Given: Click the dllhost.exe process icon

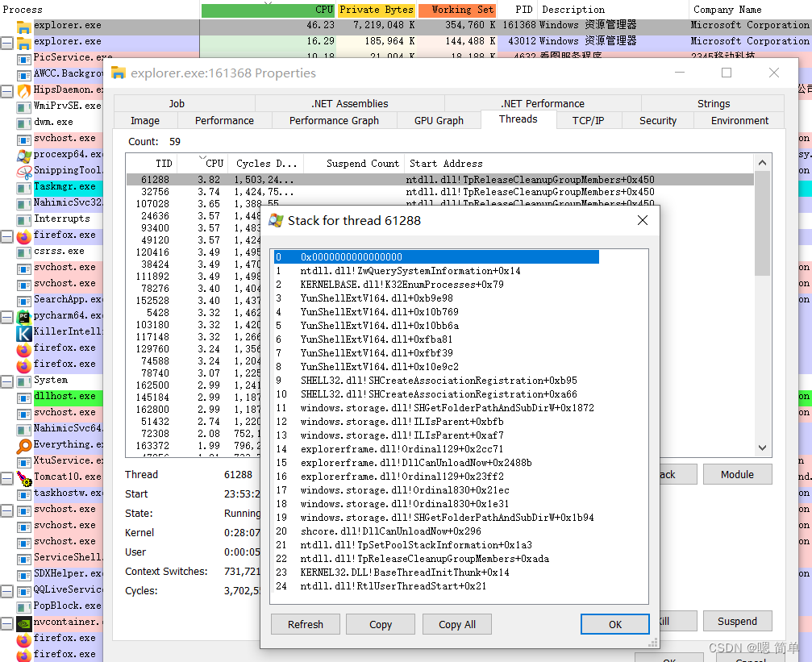Looking at the screenshot, I should pyautogui.click(x=24, y=397).
